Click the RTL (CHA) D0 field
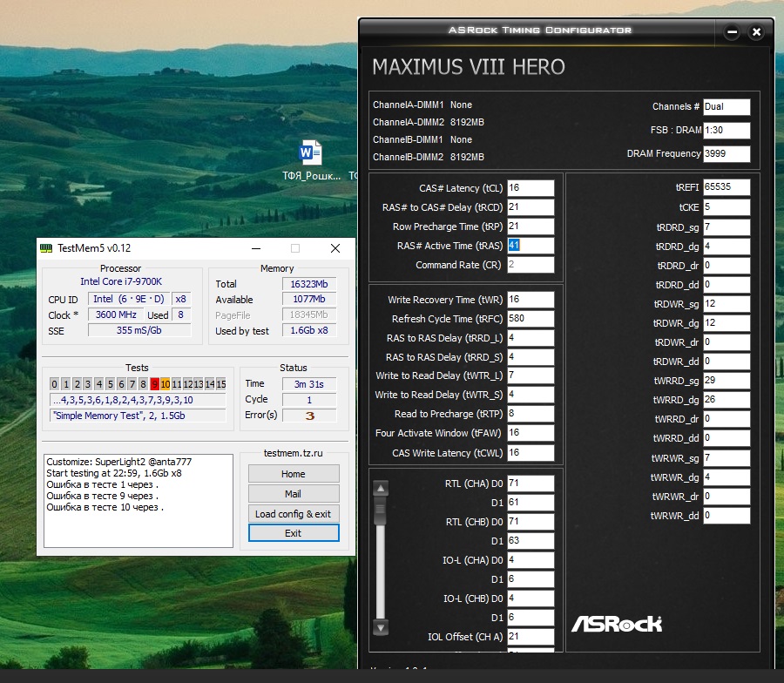The height and width of the screenshot is (683, 784). (x=531, y=484)
